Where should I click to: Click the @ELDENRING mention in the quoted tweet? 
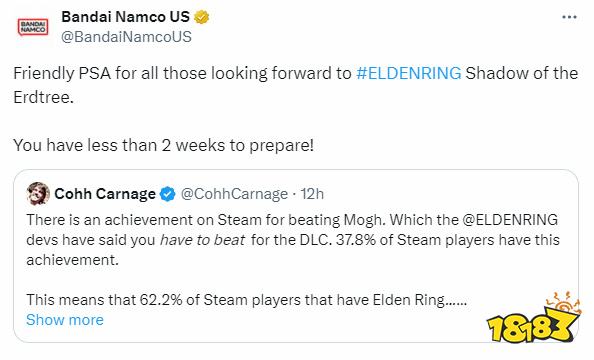(x=510, y=220)
